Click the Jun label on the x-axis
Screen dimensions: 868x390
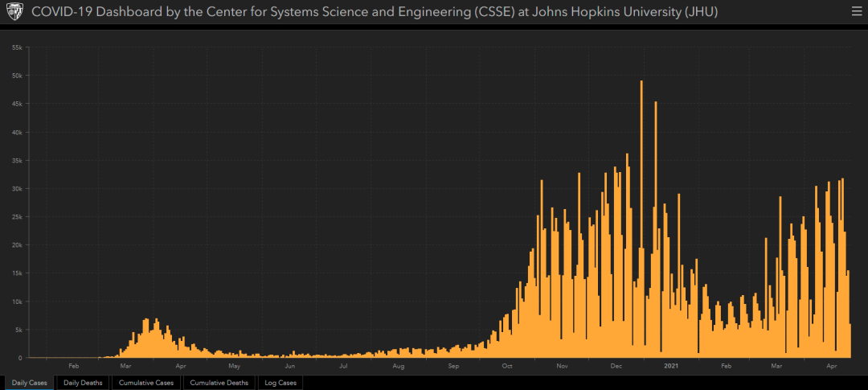pyautogui.click(x=289, y=366)
